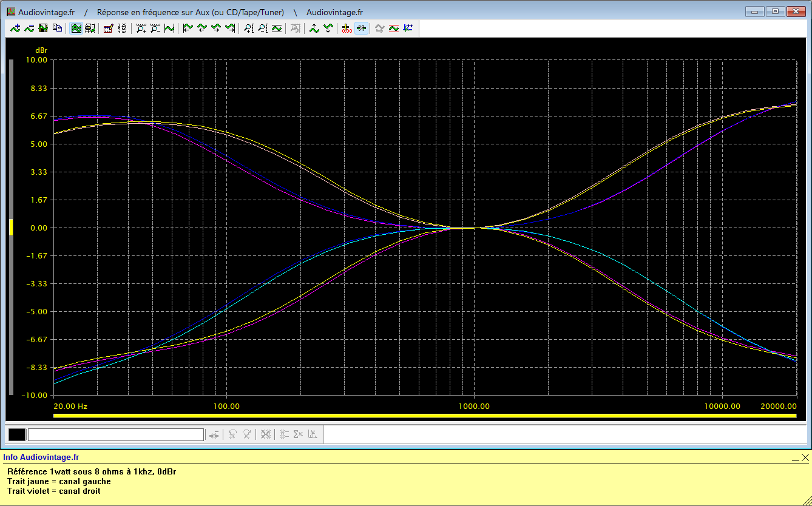812x506 pixels.
Task: Click 'Trait jaune = canal gauche' info line
Action: coord(59,481)
